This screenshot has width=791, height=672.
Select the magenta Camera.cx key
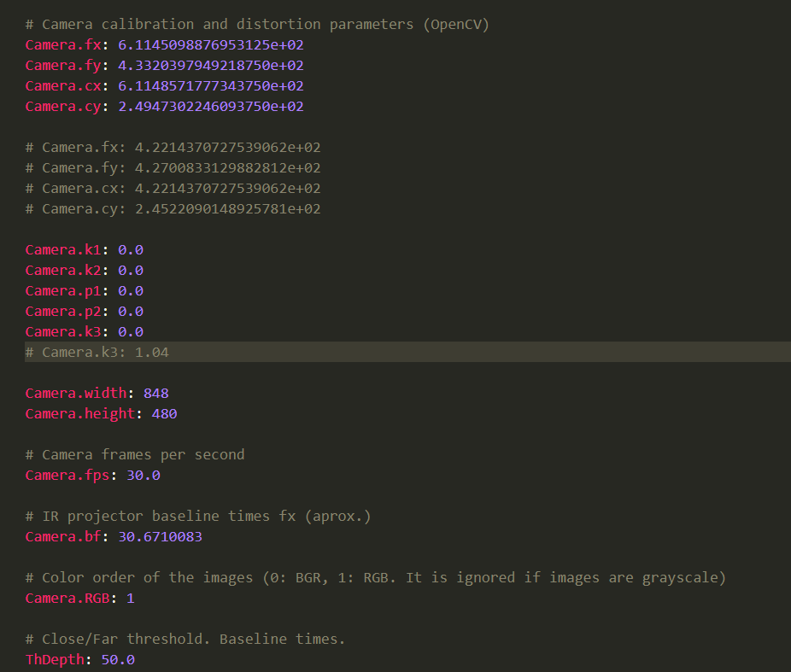(63, 86)
